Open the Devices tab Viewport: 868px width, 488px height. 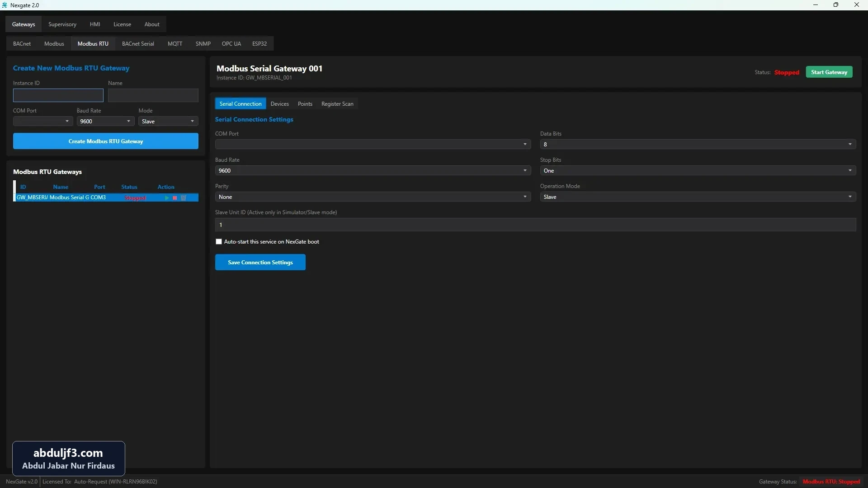279,104
